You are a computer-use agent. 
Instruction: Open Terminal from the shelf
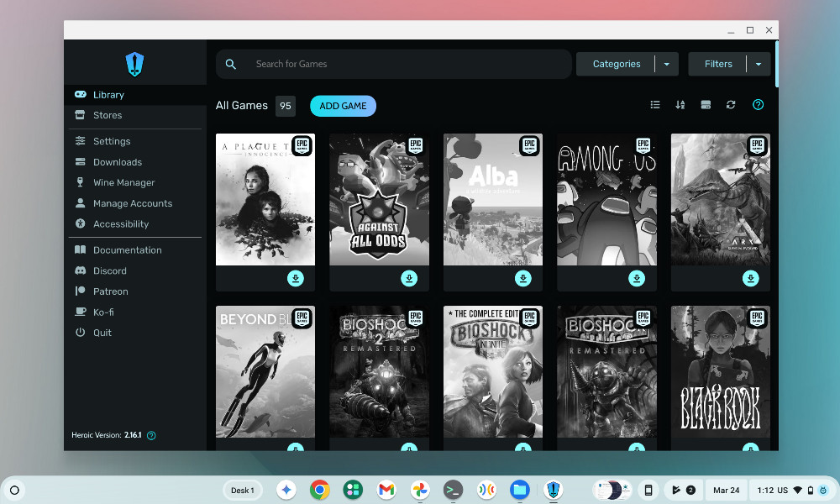[x=454, y=490]
